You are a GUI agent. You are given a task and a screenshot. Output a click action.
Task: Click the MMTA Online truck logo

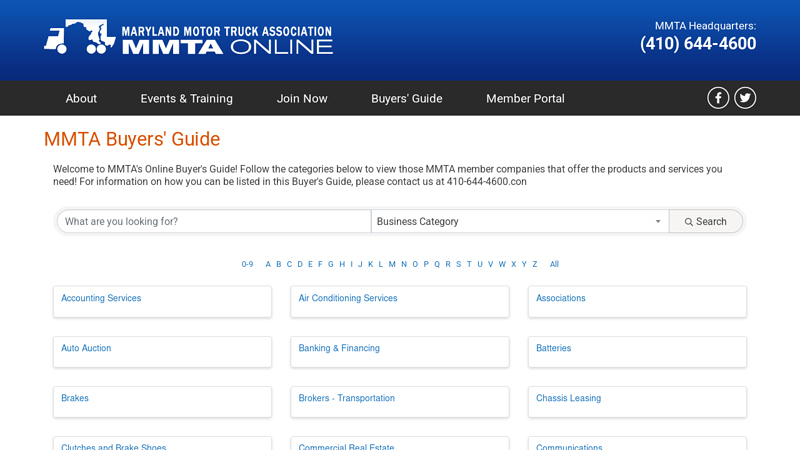(188, 37)
